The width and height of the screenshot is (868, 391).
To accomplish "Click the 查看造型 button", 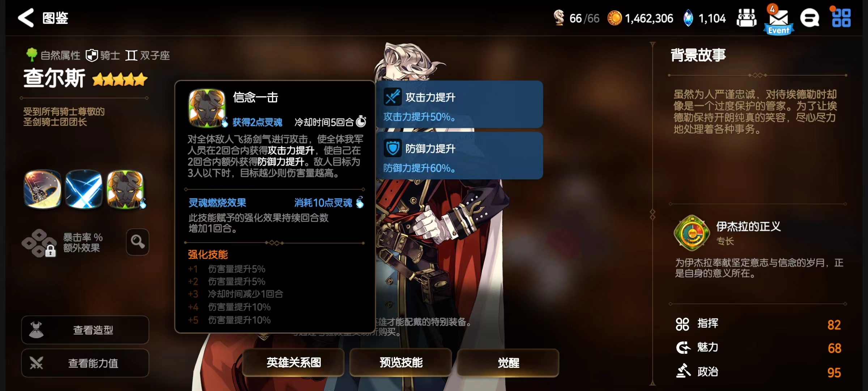I will pyautogui.click(x=85, y=330).
